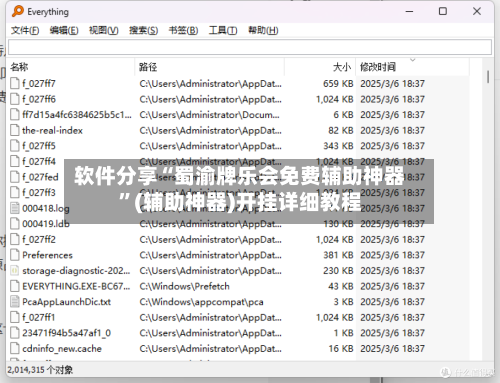Select the text document icon of 000418.log
Viewport: 500px width, 383px height.
coord(15,208)
